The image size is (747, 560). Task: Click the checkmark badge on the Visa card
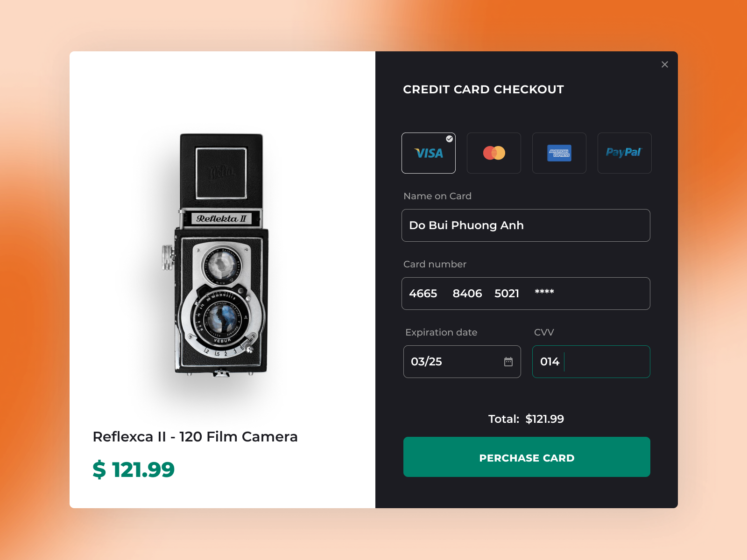(449, 138)
